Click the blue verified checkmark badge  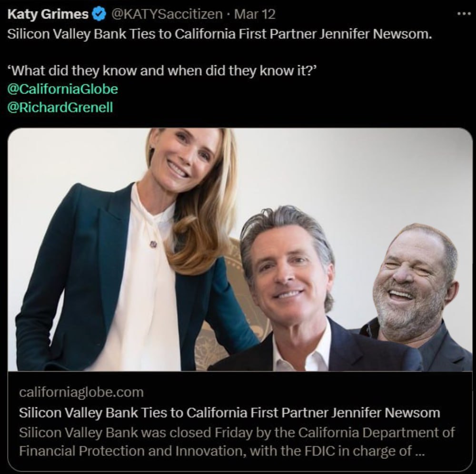(x=99, y=14)
